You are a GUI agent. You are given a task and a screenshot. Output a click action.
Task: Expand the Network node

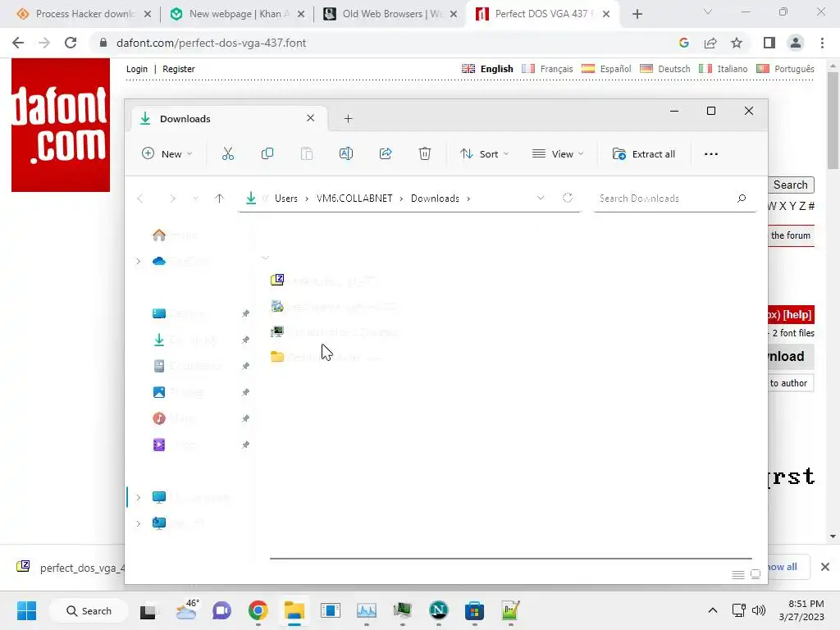pos(138,523)
